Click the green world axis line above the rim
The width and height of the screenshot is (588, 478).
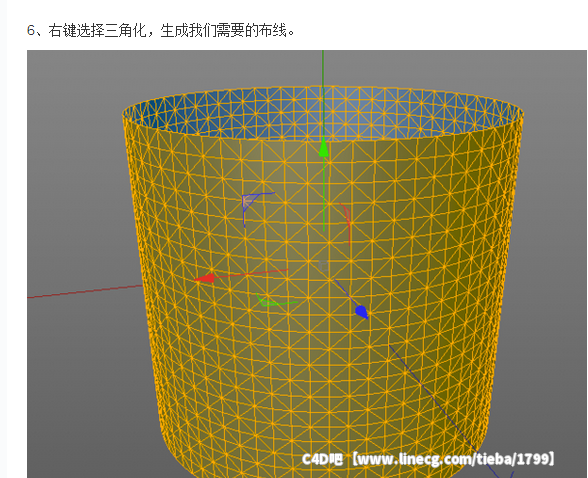pos(323,68)
